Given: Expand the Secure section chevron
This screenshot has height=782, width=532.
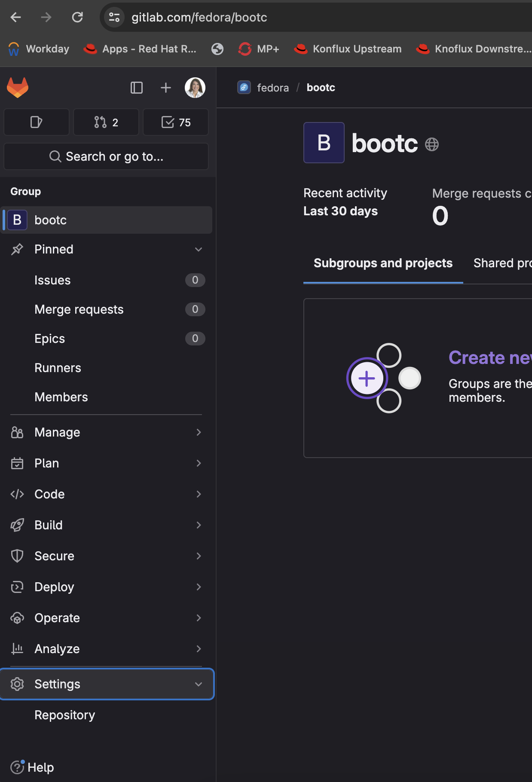Looking at the screenshot, I should point(199,556).
